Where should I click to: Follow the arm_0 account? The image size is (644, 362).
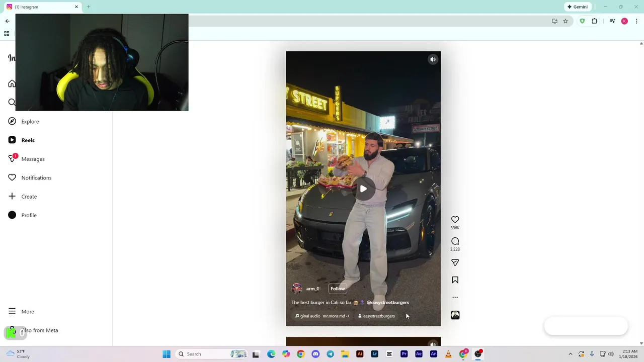click(338, 289)
